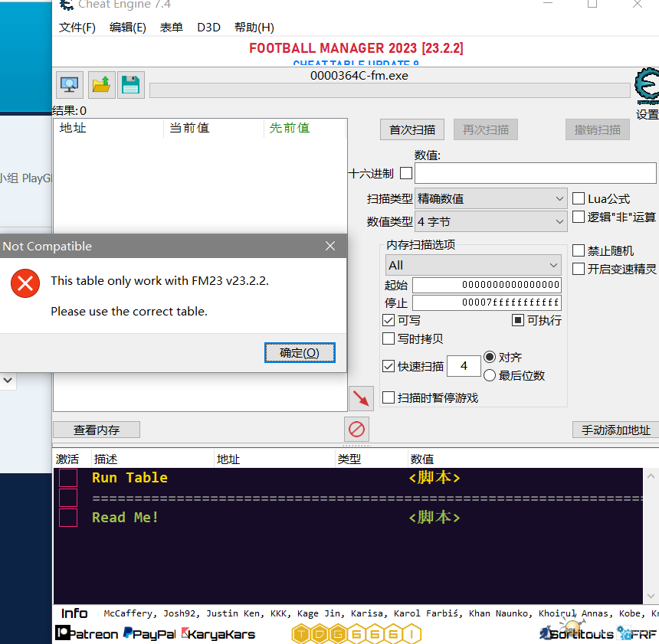Image resolution: width=659 pixels, height=644 pixels.
Task: Activate the Run Table script checkbox
Action: coord(68,478)
